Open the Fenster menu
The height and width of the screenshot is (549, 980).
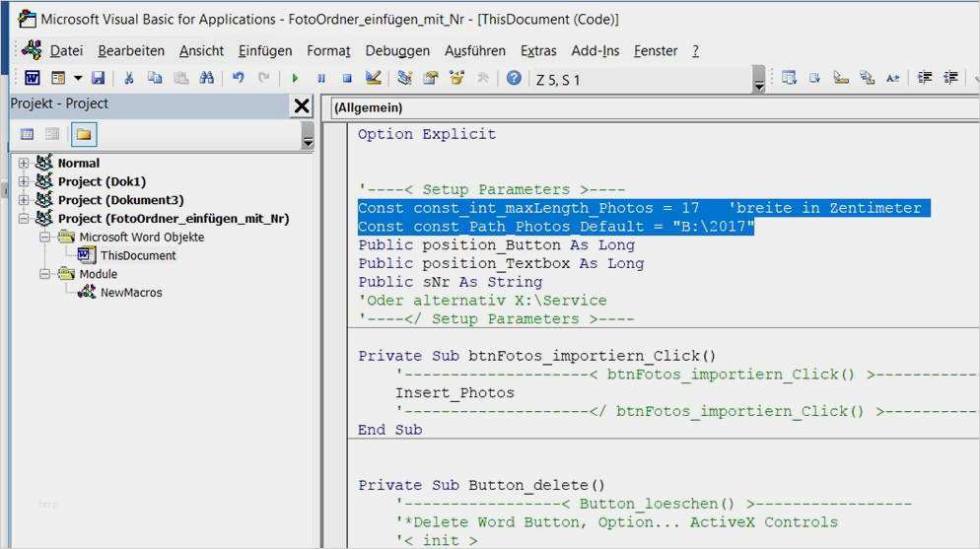point(656,50)
